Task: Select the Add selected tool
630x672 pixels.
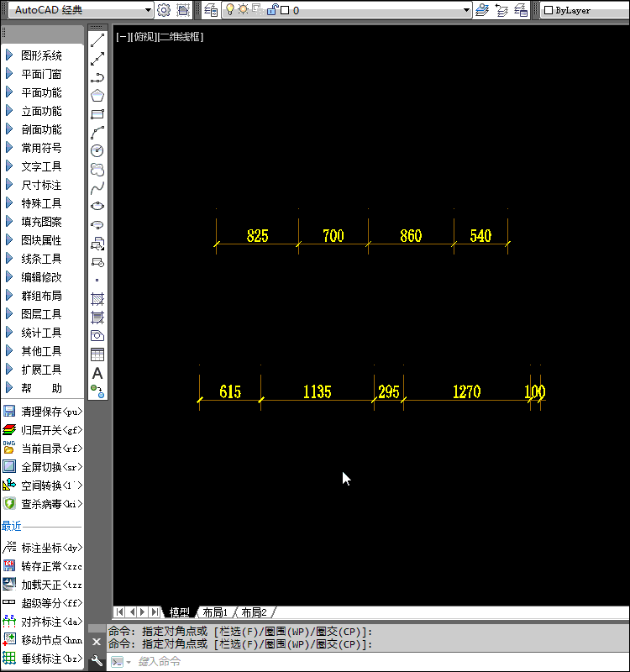Action: [x=97, y=391]
